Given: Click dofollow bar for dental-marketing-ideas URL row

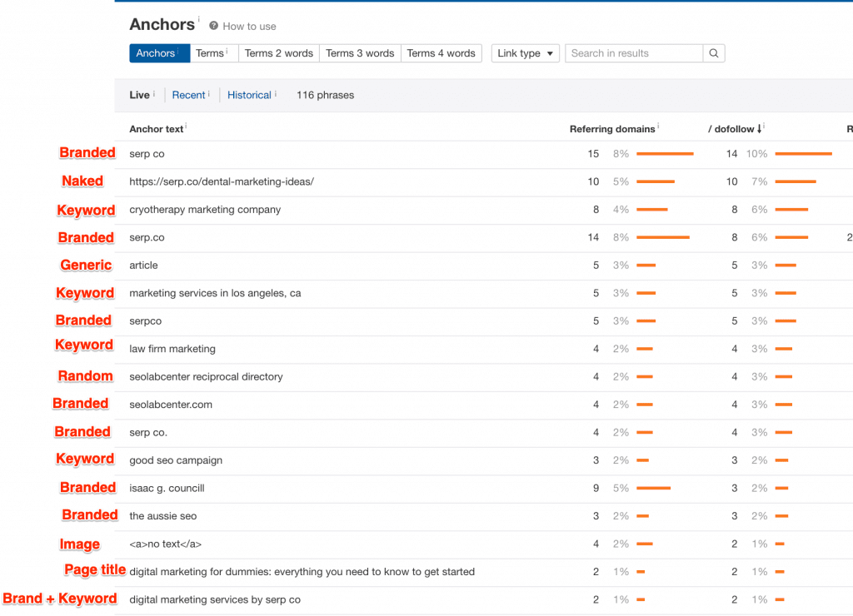Looking at the screenshot, I should (796, 181).
